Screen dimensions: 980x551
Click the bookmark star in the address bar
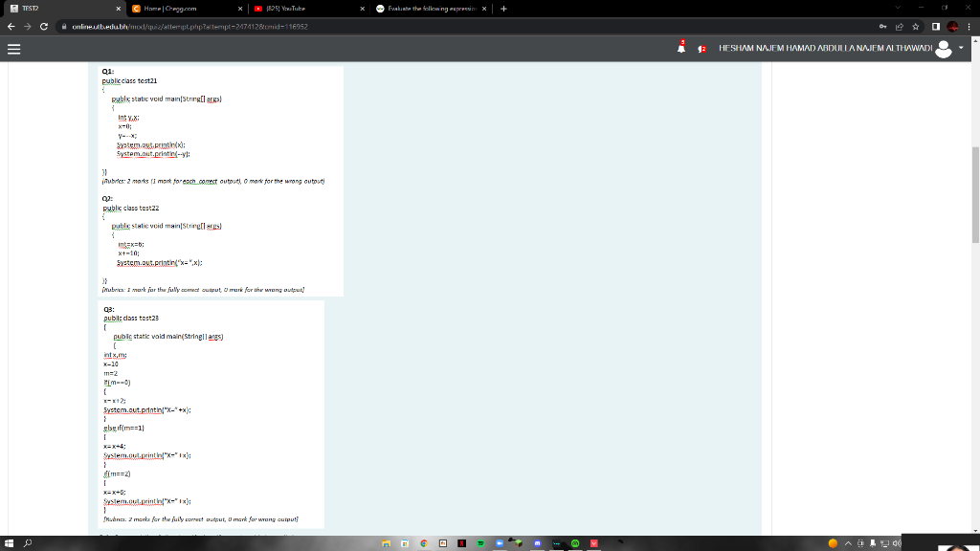[x=916, y=27]
